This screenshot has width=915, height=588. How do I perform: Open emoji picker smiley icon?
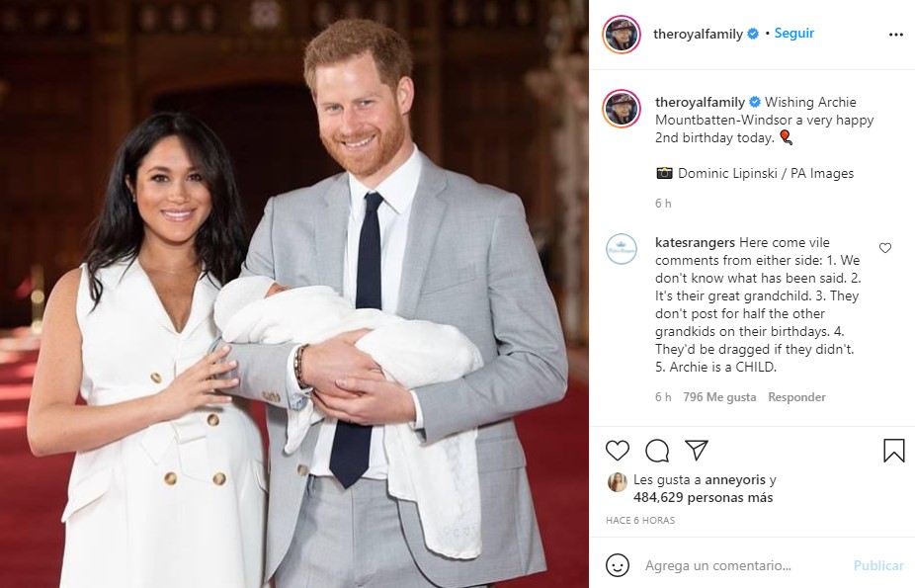pos(618,565)
